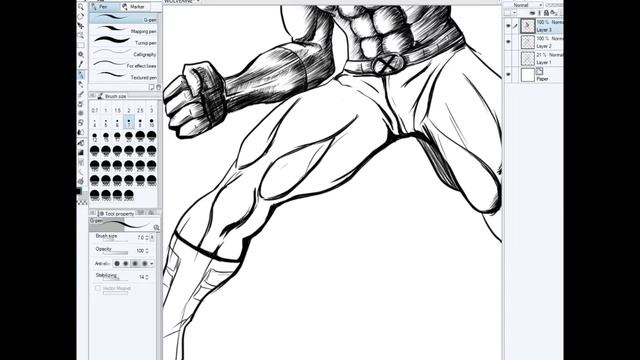
Task: Open brush size dynamics button
Action: [152, 238]
